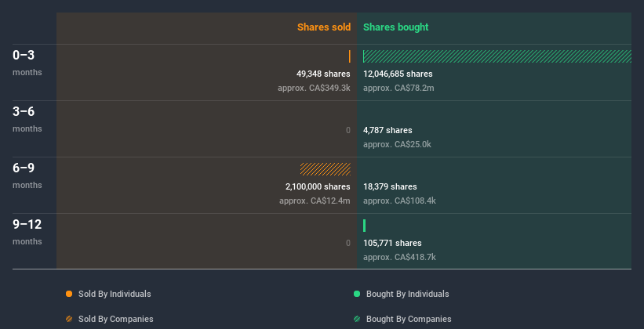Select the Bought By Individuals legend label
Screen dimensions: 644x329
pyautogui.click(x=407, y=294)
